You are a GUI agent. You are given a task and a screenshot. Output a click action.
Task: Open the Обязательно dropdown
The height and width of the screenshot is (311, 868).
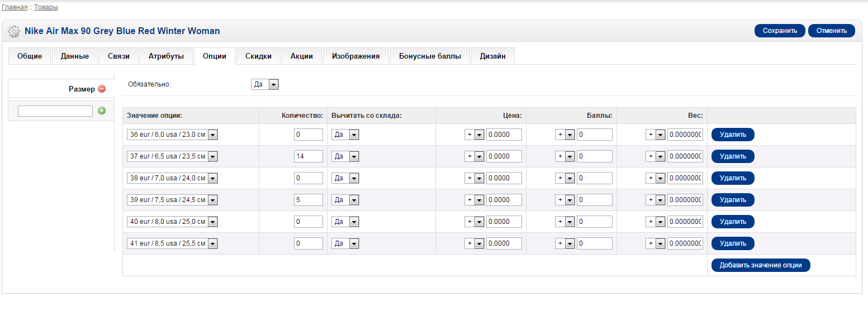(265, 84)
